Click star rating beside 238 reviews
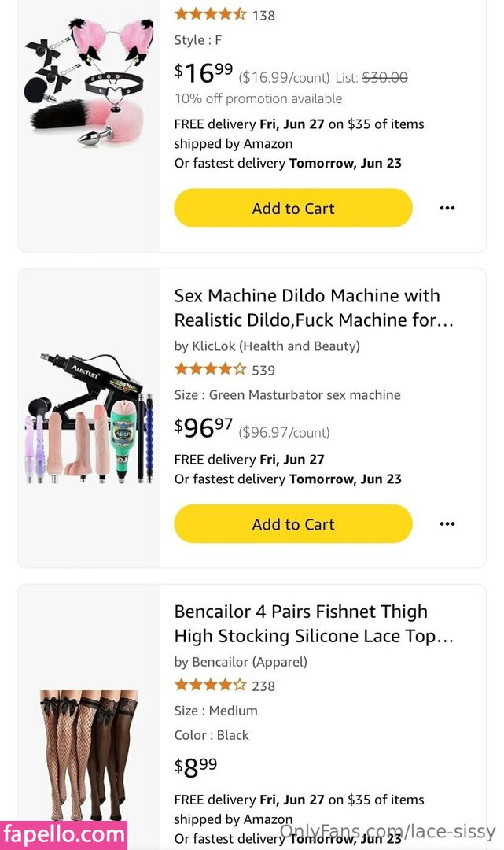This screenshot has width=504, height=850. pyautogui.click(x=210, y=685)
